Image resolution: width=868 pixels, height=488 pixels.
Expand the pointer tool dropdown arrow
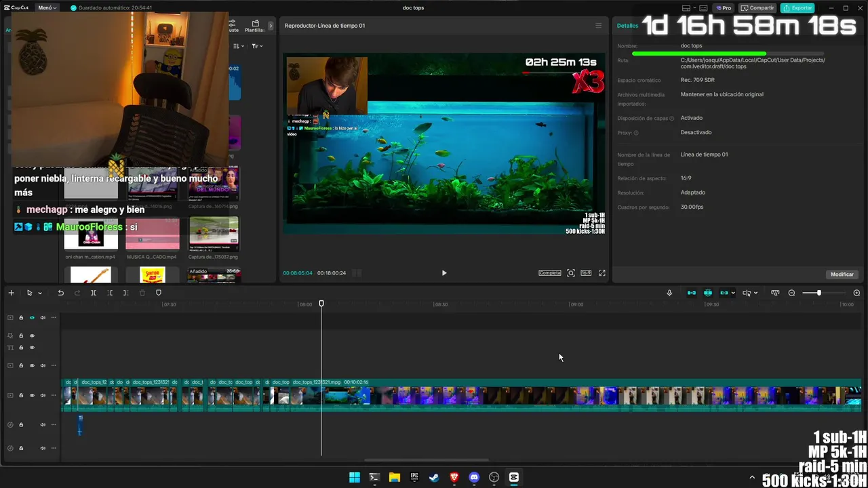coord(40,293)
